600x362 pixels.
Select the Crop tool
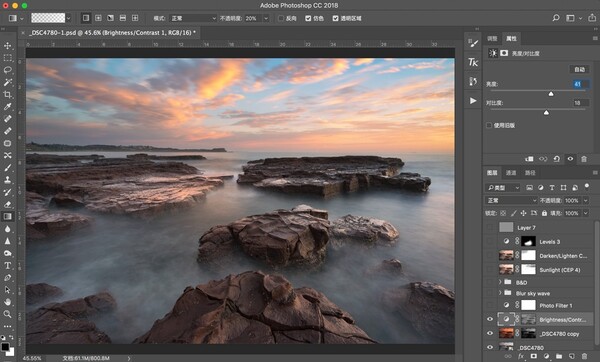click(7, 95)
